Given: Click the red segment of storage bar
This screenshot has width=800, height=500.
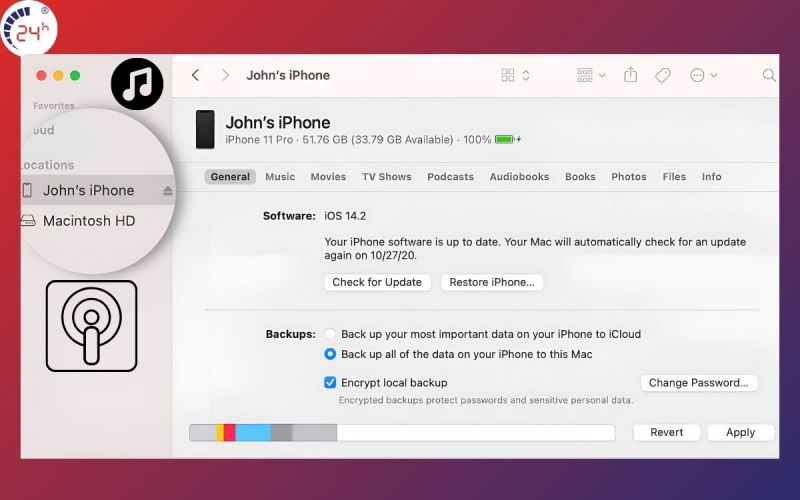Looking at the screenshot, I should pos(230,432).
